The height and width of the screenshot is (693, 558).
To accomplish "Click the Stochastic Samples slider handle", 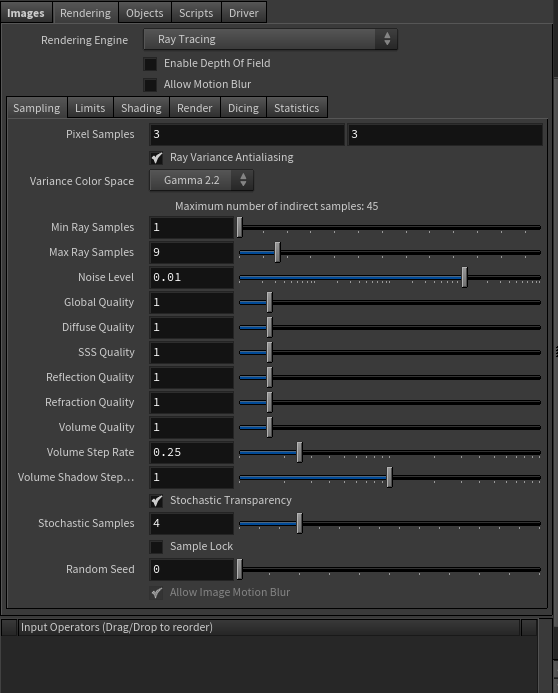I will [x=300, y=523].
